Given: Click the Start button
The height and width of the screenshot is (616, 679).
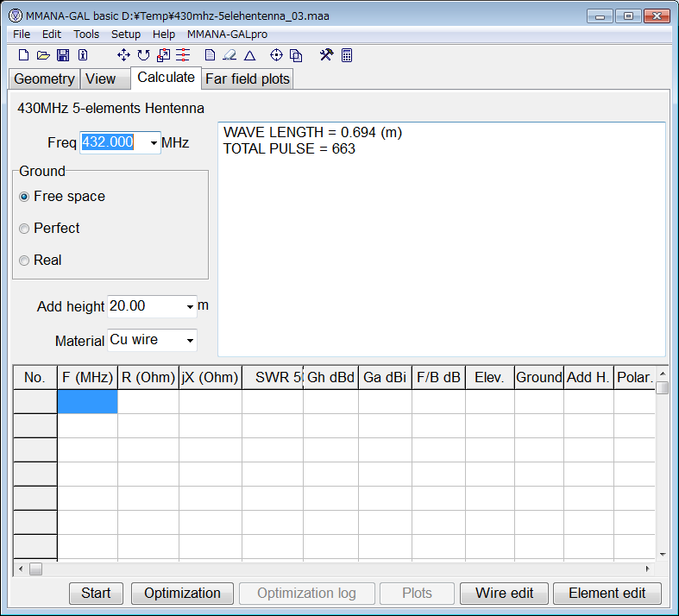Looking at the screenshot, I should tap(96, 593).
